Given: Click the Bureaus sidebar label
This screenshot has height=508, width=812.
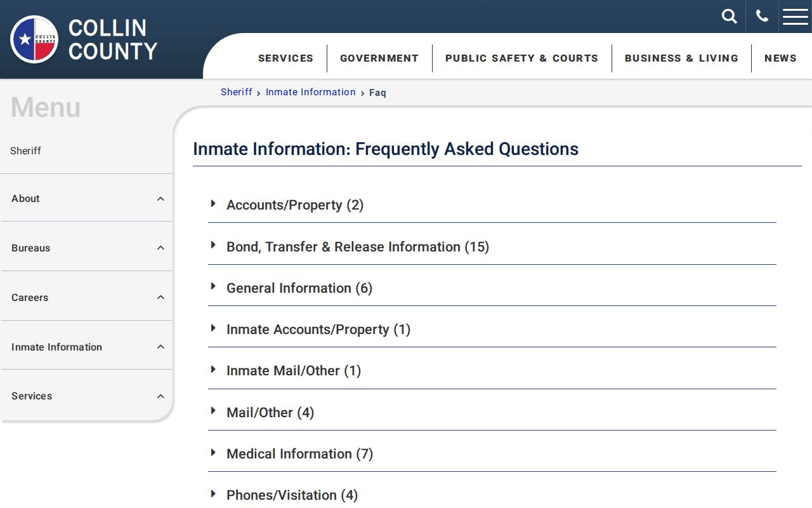Looking at the screenshot, I should (x=30, y=248).
